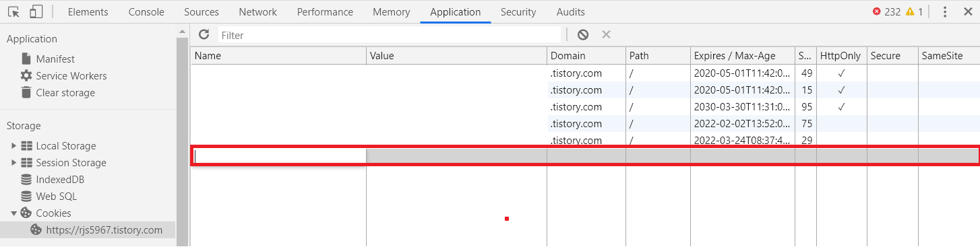980x249 pixels.
Task: Sort by Expires / Max-Age column
Action: click(x=742, y=56)
